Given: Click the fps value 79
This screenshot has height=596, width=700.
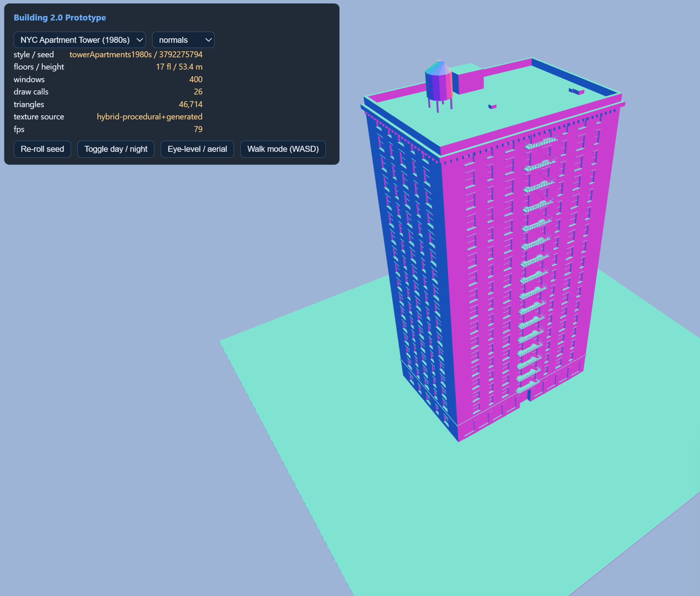Looking at the screenshot, I should pos(198,129).
